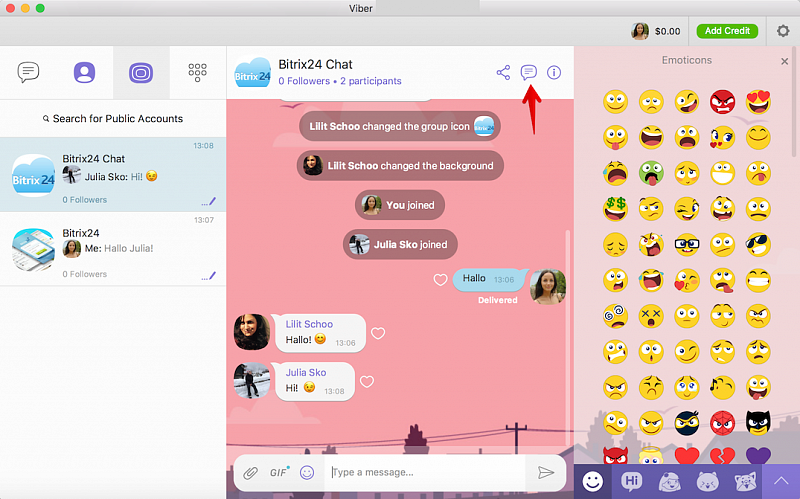The image size is (800, 499).
Task: Click Julia Sko's sender name
Action: [306, 372]
